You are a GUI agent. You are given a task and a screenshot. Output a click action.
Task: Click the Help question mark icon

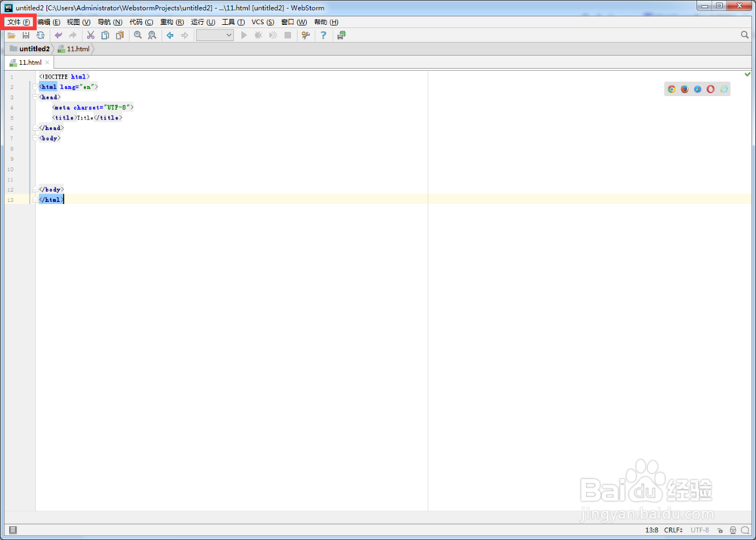(323, 35)
